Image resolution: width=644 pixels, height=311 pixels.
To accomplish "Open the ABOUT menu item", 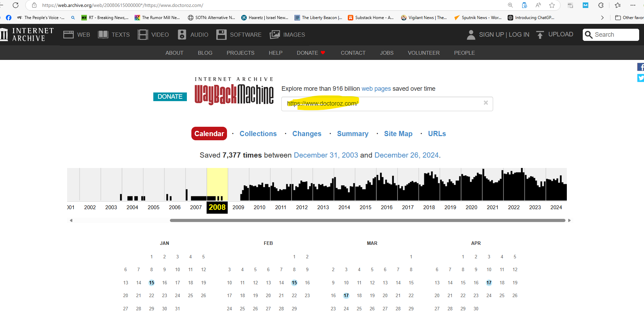I will 174,53.
